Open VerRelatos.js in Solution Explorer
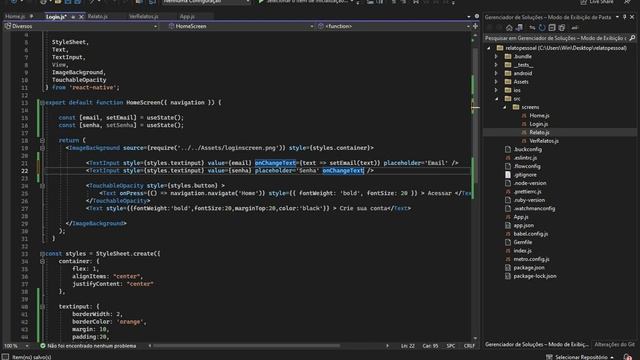The image size is (640, 360). pyautogui.click(x=544, y=141)
